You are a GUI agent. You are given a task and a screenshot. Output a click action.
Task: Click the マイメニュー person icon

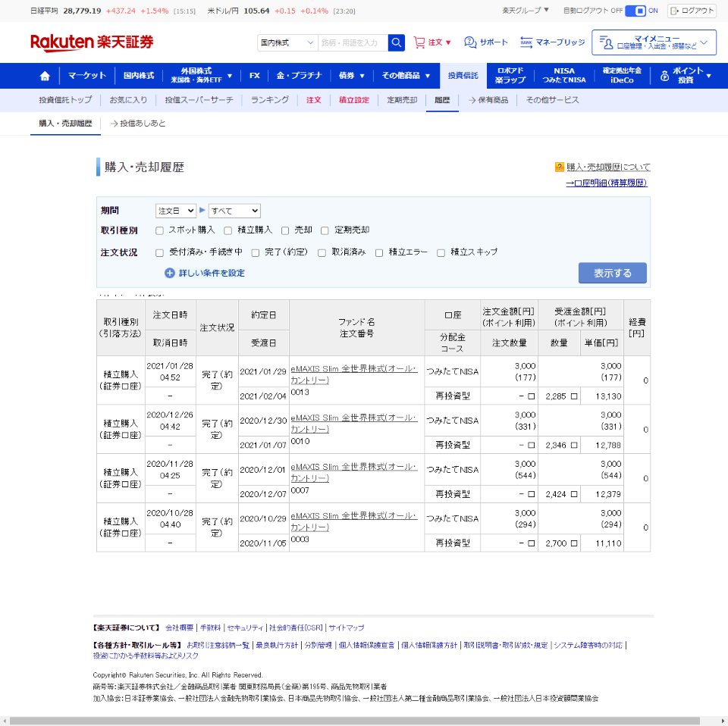tap(606, 42)
